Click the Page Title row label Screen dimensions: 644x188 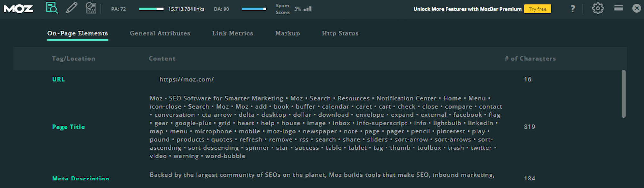pyautogui.click(x=69, y=127)
